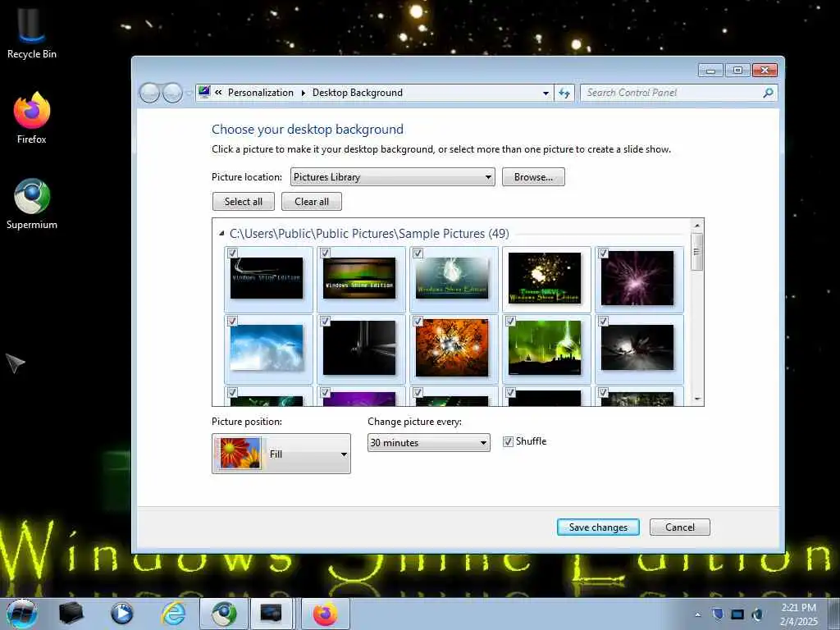Viewport: 840px width, 630px height.
Task: Select the orange burst wallpaper thumbnail
Action: pyautogui.click(x=452, y=348)
